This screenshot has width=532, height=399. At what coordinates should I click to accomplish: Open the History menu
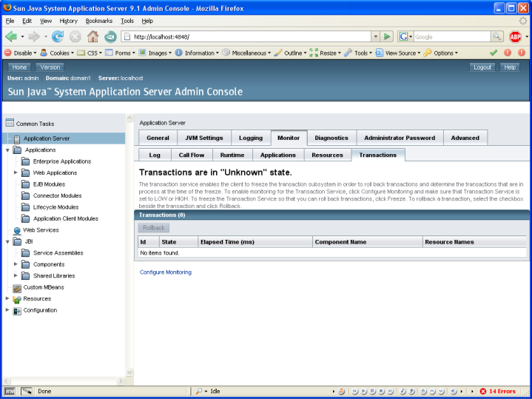[x=69, y=21]
